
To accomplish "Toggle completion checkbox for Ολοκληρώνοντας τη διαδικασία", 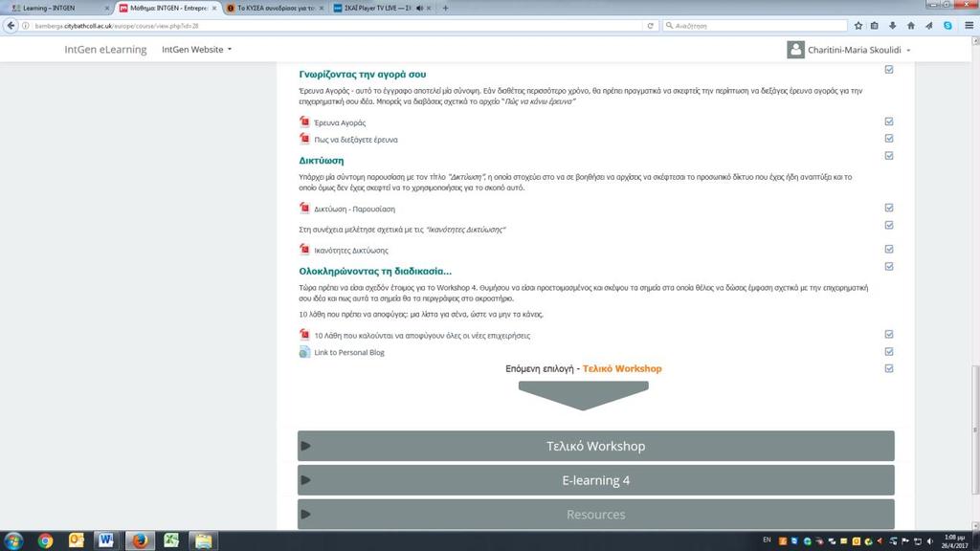I will pos(889,266).
